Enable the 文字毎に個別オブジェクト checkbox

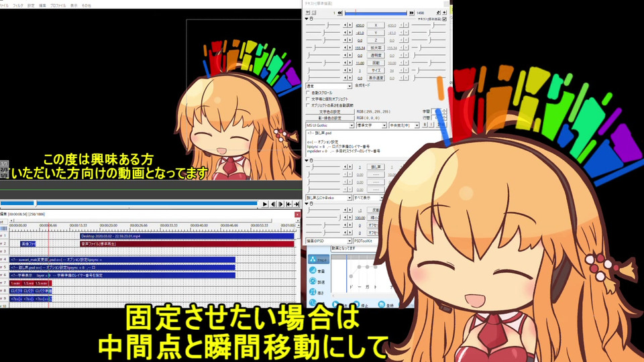coord(308,99)
